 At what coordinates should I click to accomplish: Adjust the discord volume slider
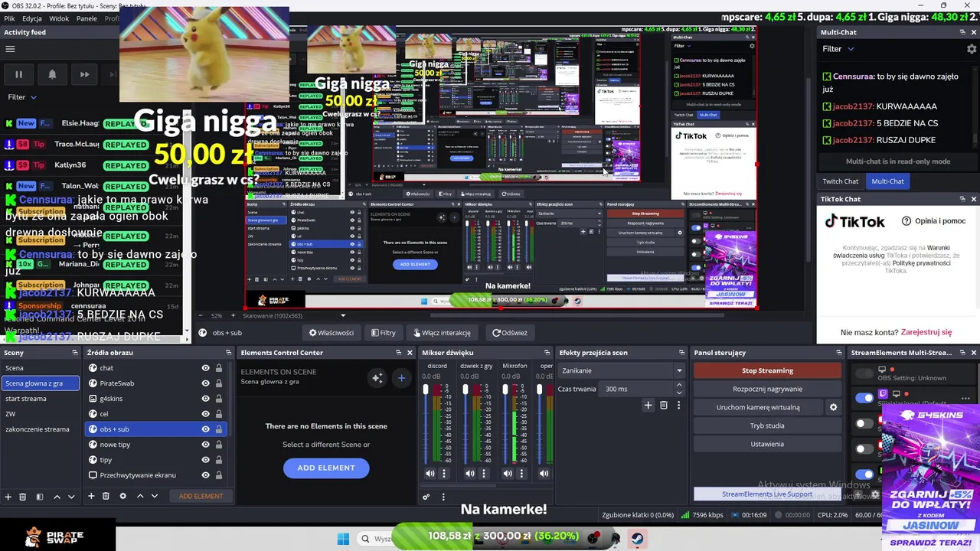(x=426, y=423)
